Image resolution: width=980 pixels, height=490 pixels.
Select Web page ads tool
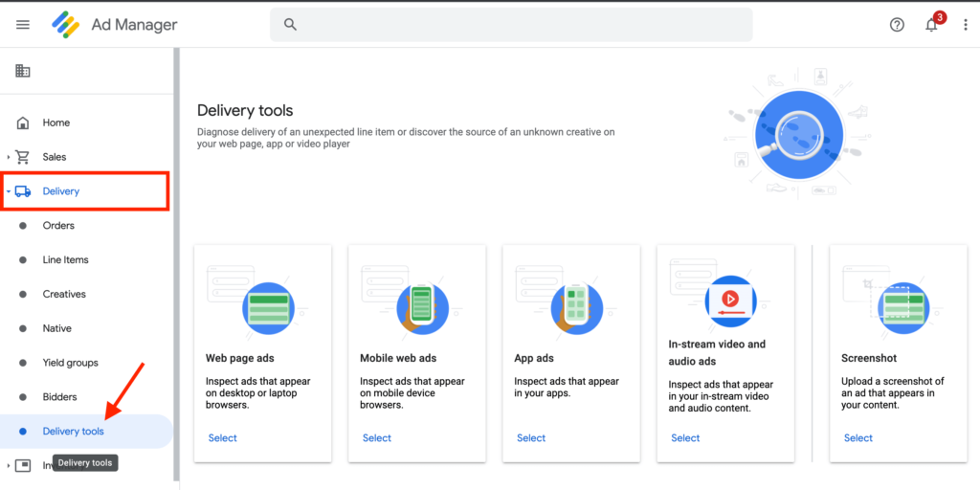[x=222, y=438]
